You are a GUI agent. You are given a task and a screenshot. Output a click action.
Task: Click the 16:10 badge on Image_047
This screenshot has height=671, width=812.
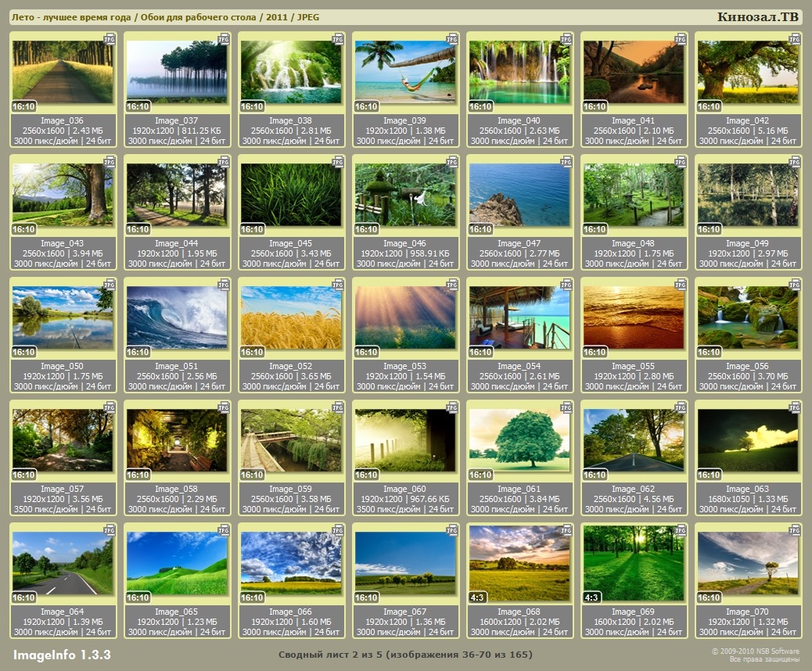(481, 229)
